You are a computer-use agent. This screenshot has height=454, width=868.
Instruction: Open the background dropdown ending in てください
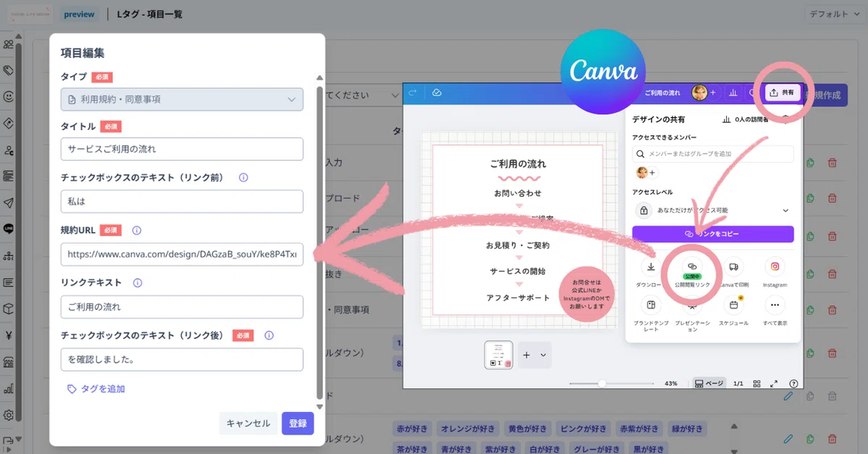point(362,95)
